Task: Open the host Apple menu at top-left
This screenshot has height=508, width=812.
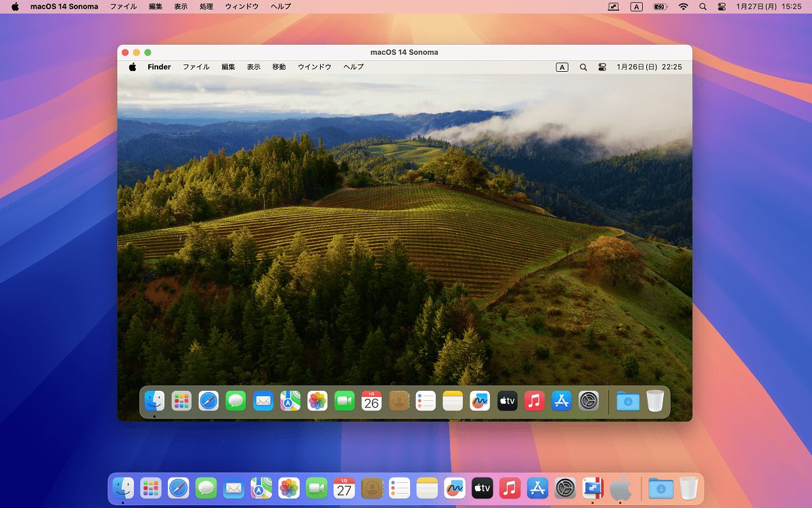Action: pos(15,6)
